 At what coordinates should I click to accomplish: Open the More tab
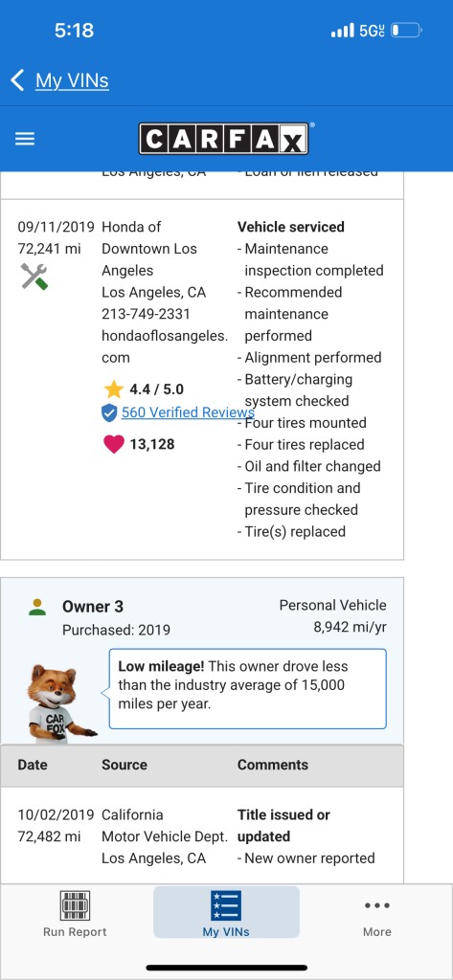pyautogui.click(x=377, y=914)
